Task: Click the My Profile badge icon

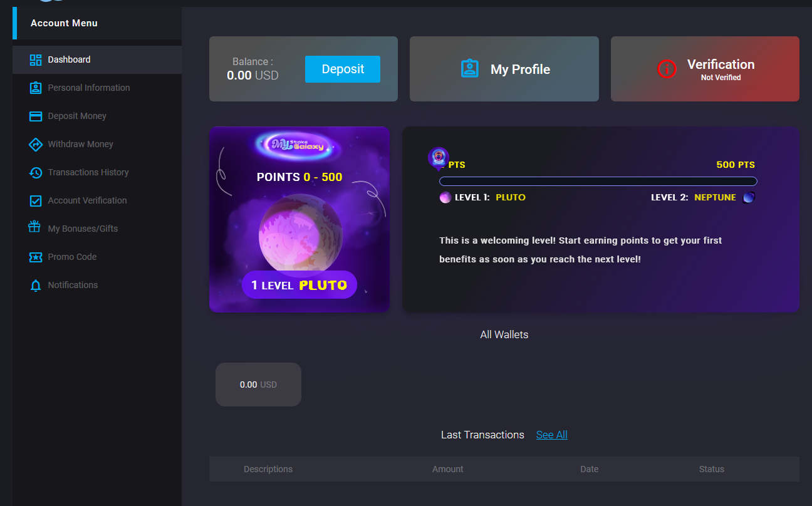Action: point(470,69)
